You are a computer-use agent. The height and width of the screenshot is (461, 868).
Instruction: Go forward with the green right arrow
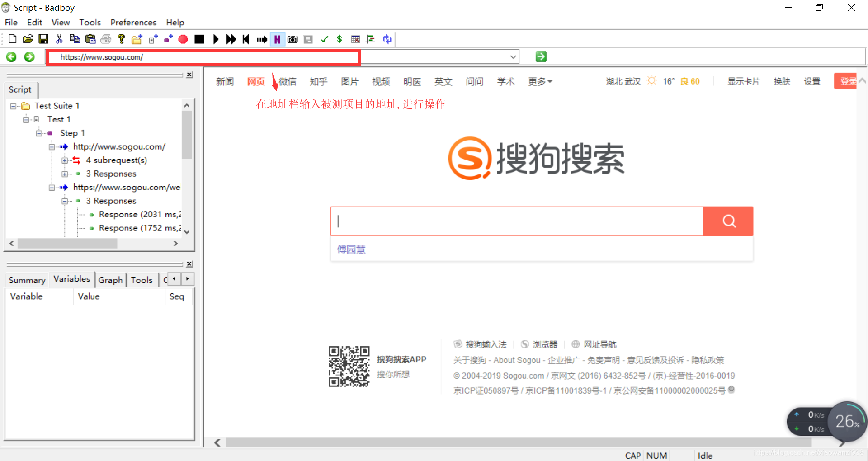(x=29, y=57)
